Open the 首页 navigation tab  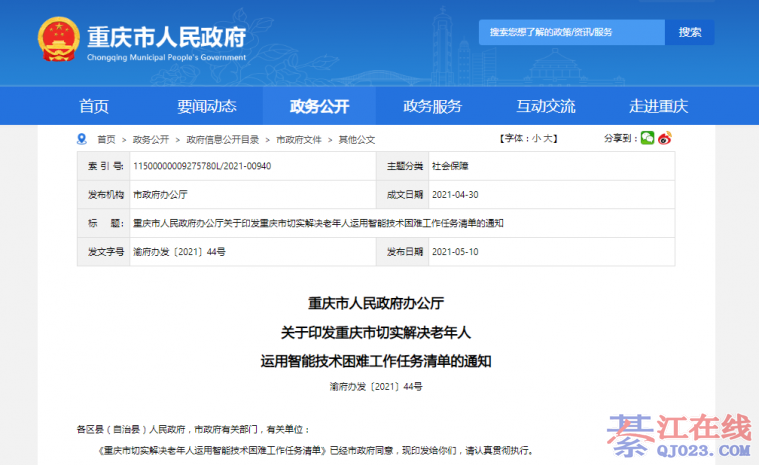pos(94,106)
